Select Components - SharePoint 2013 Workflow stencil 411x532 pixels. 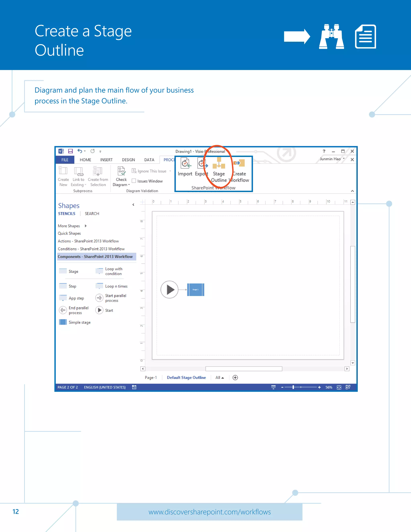tap(97, 257)
